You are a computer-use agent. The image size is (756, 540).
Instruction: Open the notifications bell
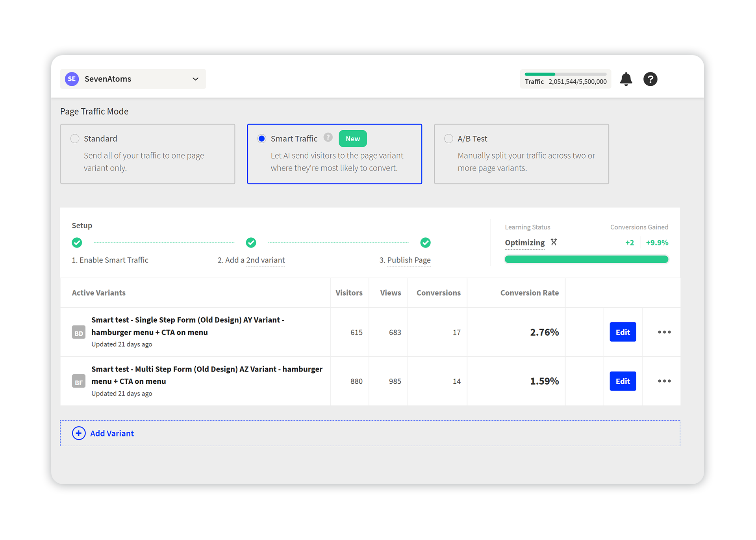(x=626, y=79)
